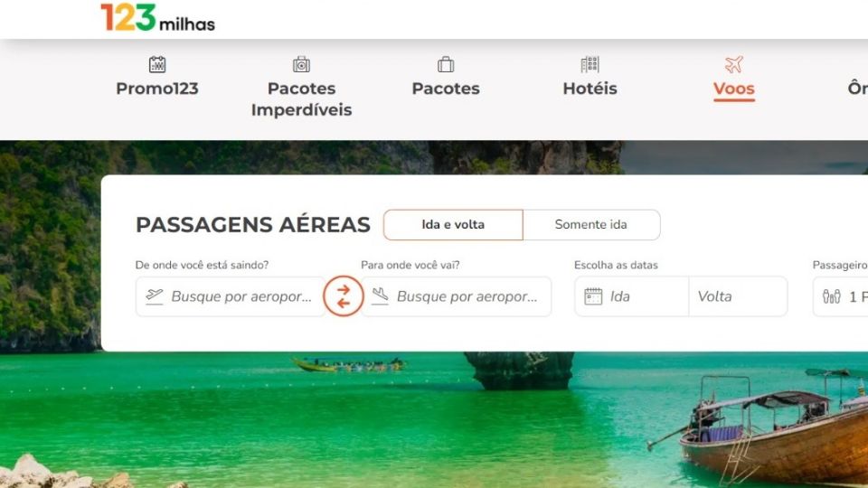Open the Passageiros selector
The width and height of the screenshot is (868, 488).
(x=840, y=296)
